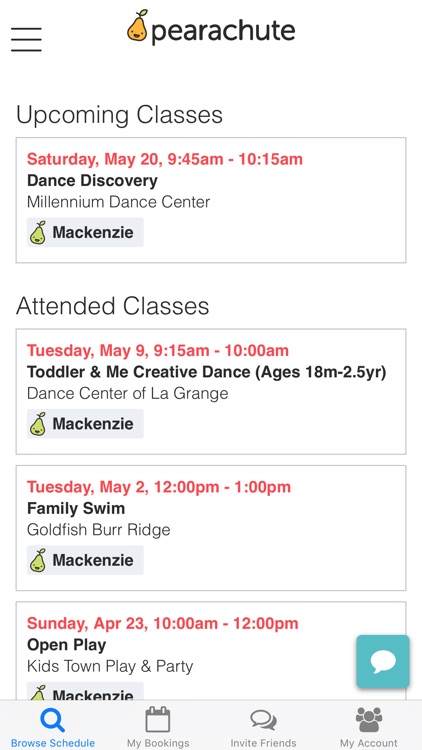Screen dimensions: 422x750
Task: Select the Mackenzie tag under Toddler & Me Creative Dance
Action: point(85,424)
